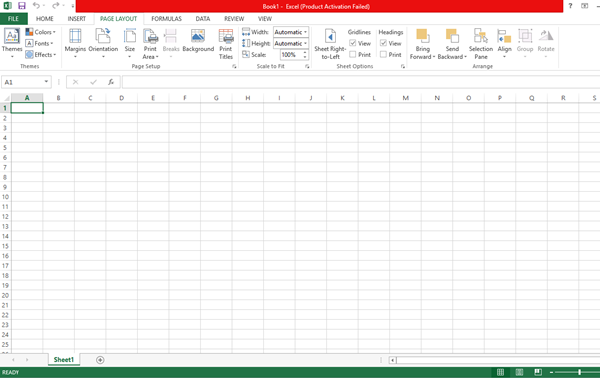The width and height of the screenshot is (600, 378).
Task: Switch to Normal view in status bar
Action: 500,372
